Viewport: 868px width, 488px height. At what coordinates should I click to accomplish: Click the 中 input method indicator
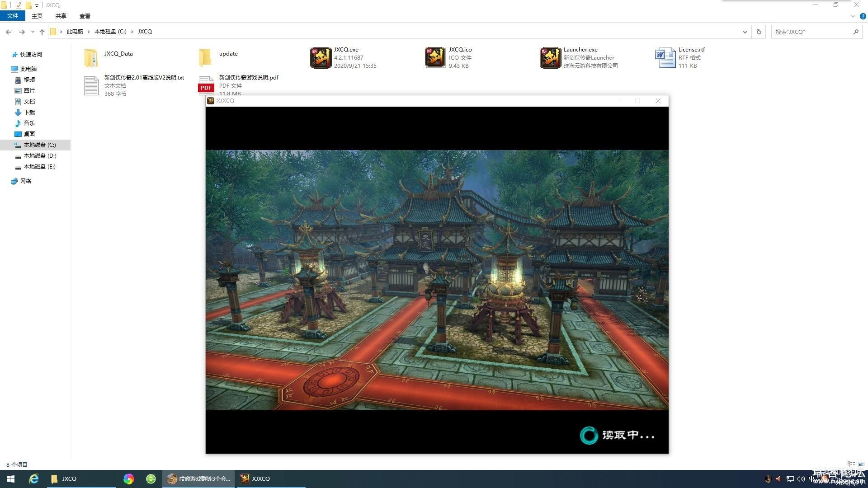pyautogui.click(x=812, y=479)
